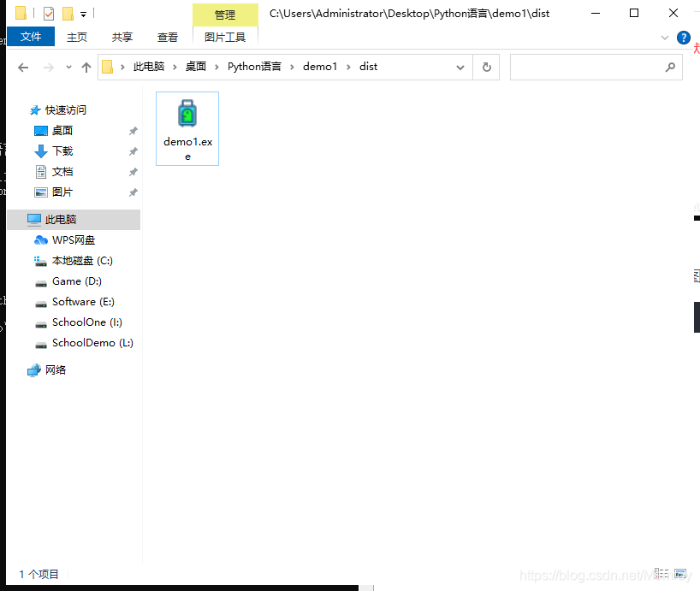Click inside the search box
The image size is (700, 591).
click(590, 67)
